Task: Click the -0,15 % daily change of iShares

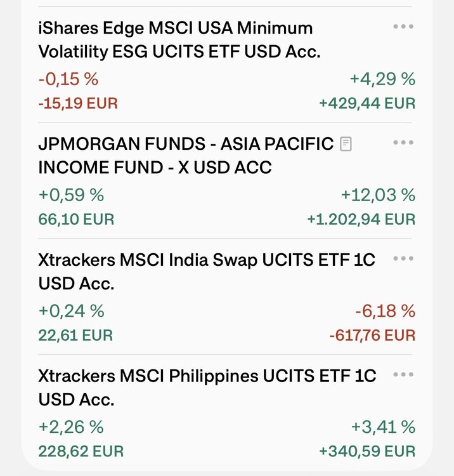Action: click(x=68, y=79)
